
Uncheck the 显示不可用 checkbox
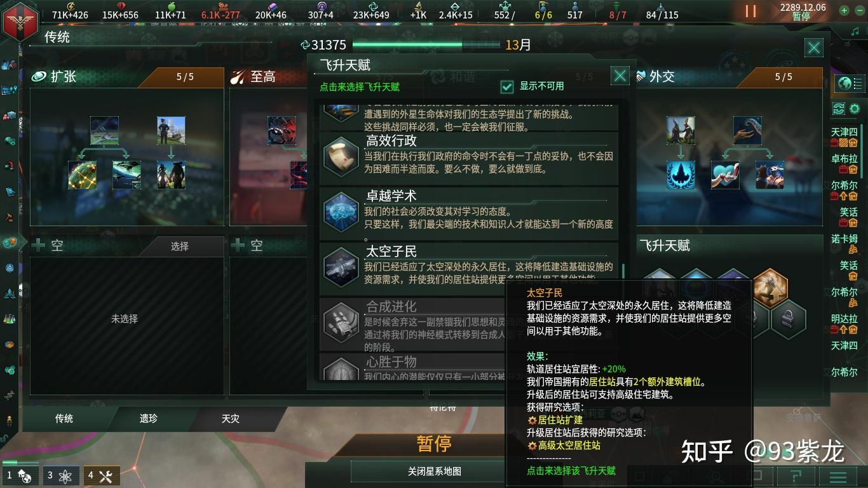[506, 86]
